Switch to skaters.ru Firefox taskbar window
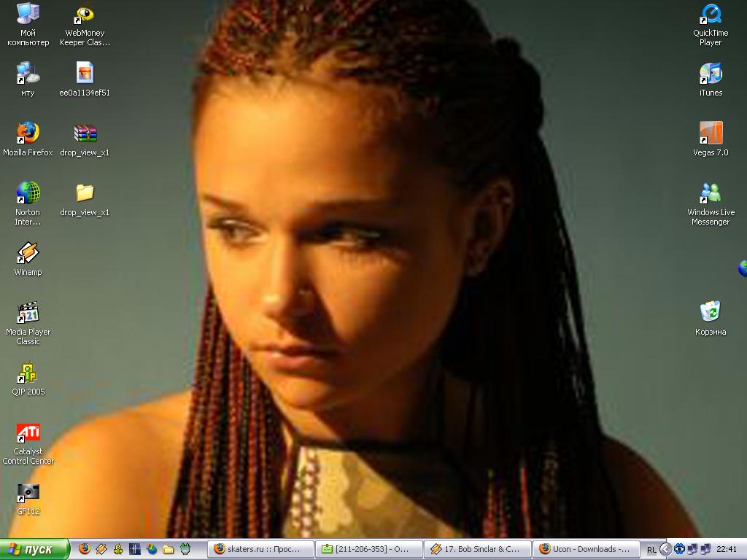 [x=261, y=549]
